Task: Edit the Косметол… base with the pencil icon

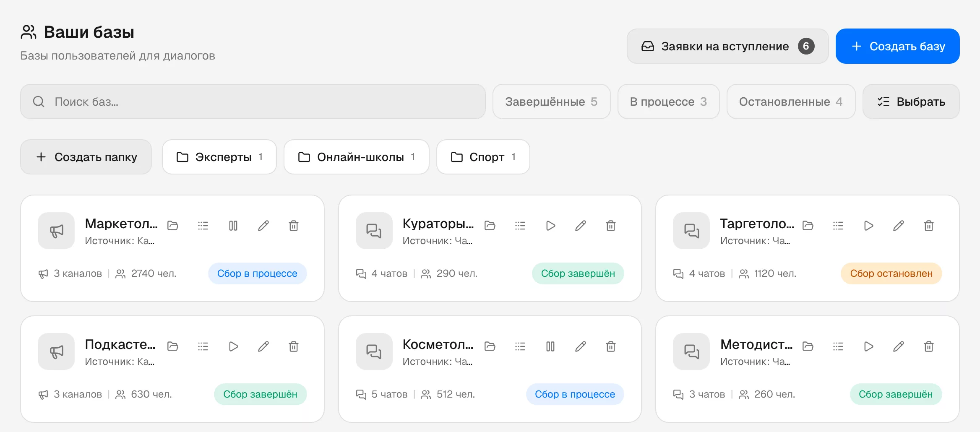Action: (x=581, y=346)
